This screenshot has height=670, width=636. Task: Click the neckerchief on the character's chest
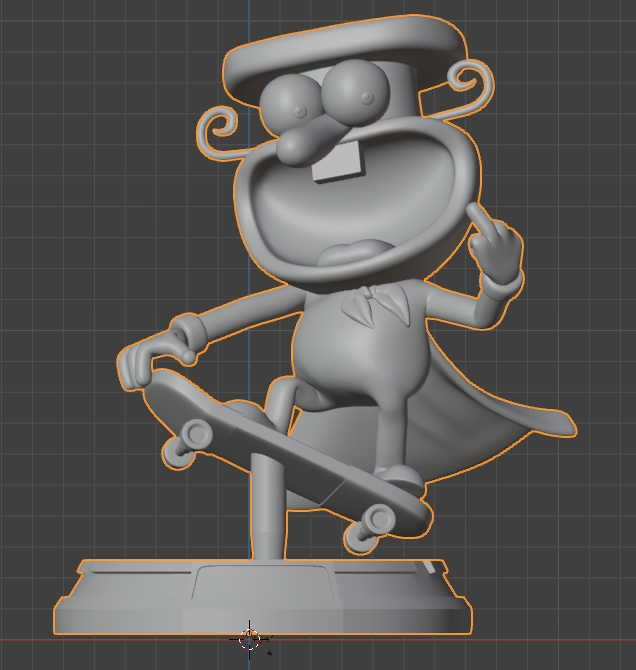374,306
